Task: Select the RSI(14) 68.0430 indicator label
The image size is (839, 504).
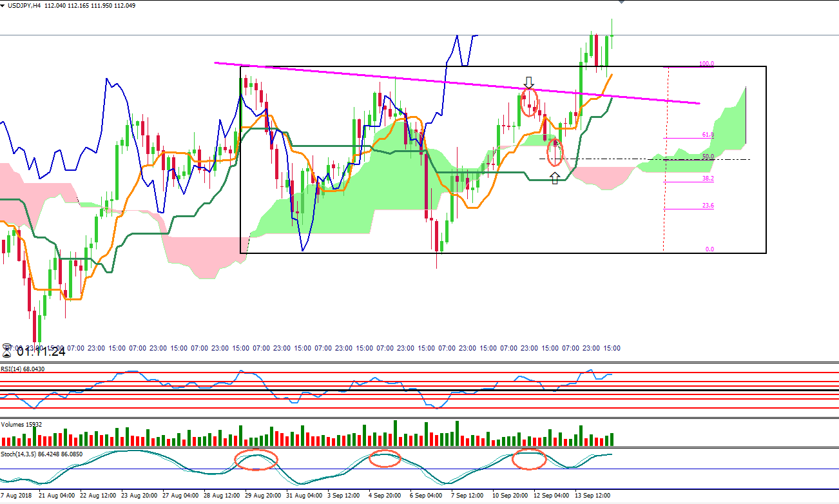Action: point(23,368)
